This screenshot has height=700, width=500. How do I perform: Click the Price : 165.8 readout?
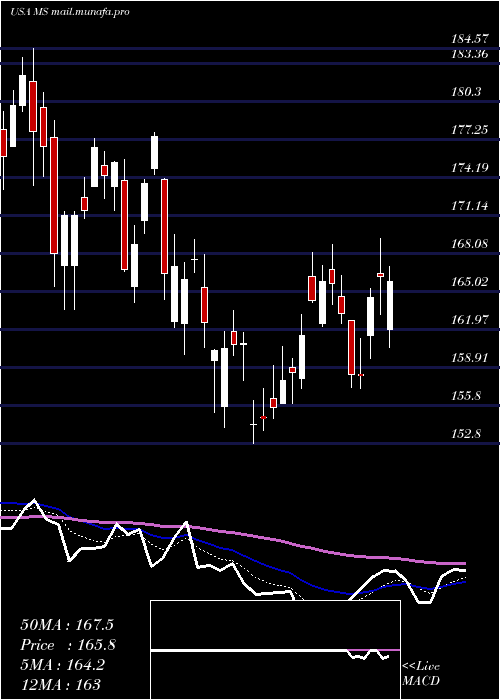click(x=68, y=645)
